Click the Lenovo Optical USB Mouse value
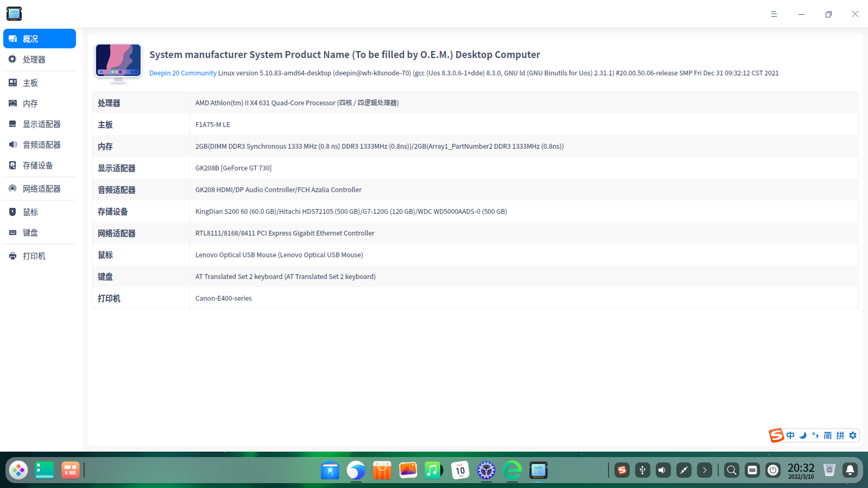Viewport: 868px width, 488px height. [279, 255]
